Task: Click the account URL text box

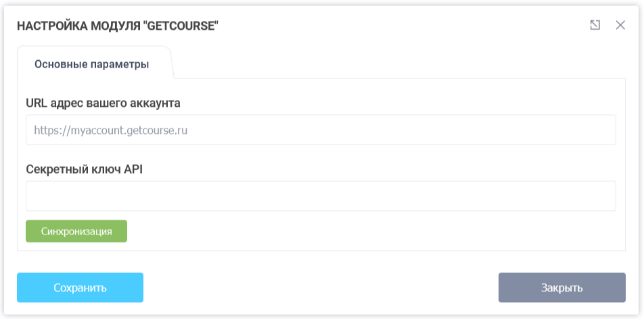Action: tap(321, 129)
